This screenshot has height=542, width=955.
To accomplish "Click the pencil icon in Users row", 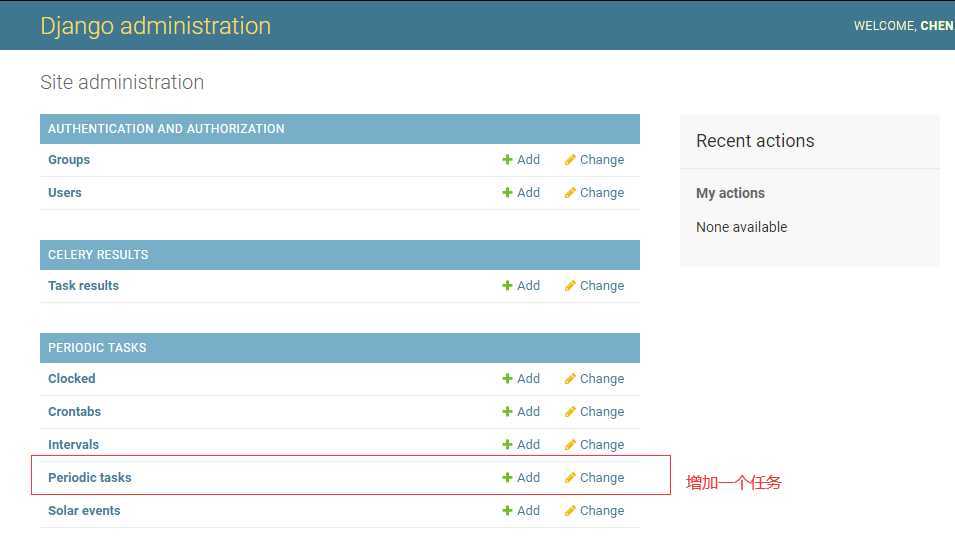I will [569, 192].
